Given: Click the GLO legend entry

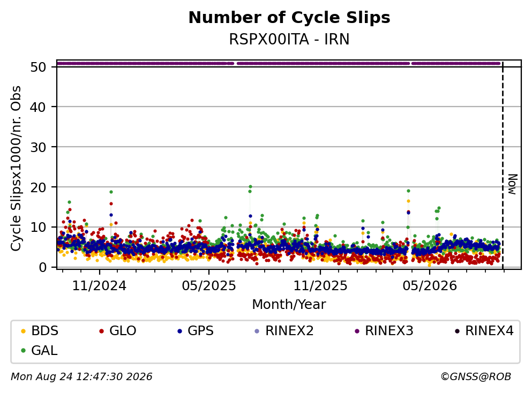Looking at the screenshot, I should pos(118,330).
